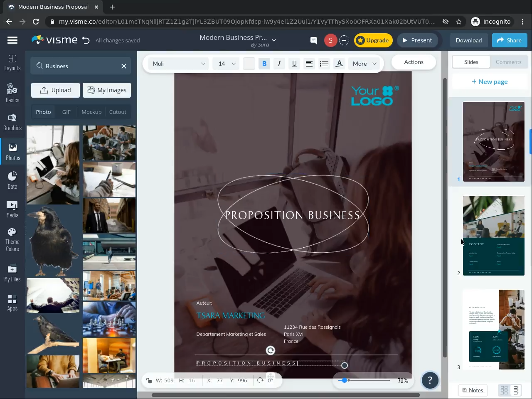Open the font size 14 dropdown
Screen dimensions: 532x399
(x=226, y=64)
